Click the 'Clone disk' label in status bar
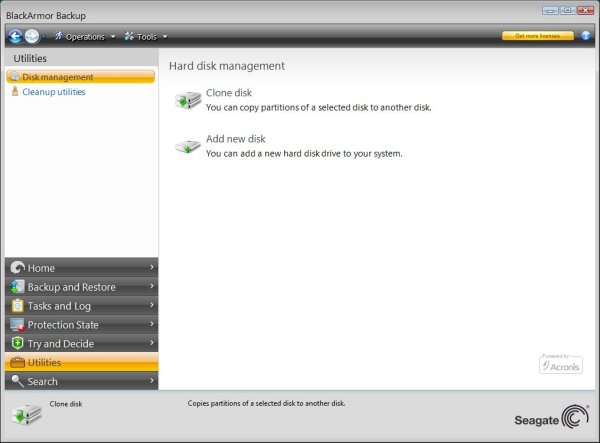Screen dimensions: 600x443 [x=66, y=404]
